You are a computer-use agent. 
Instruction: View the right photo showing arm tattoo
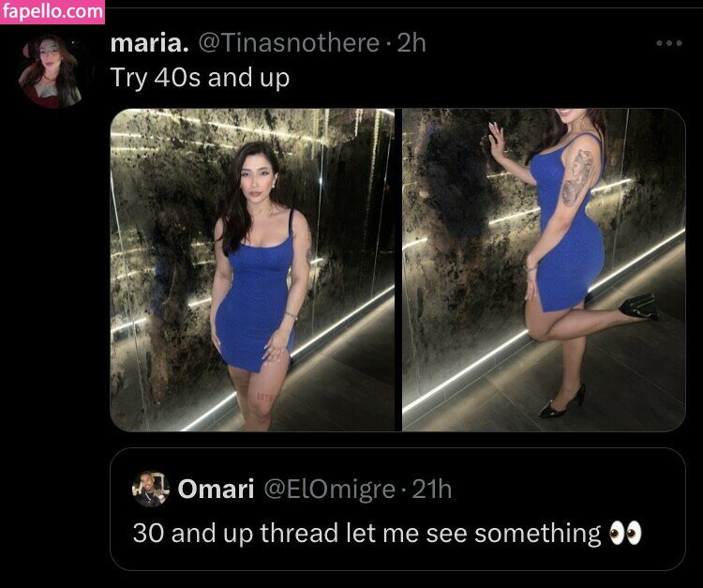tap(544, 270)
